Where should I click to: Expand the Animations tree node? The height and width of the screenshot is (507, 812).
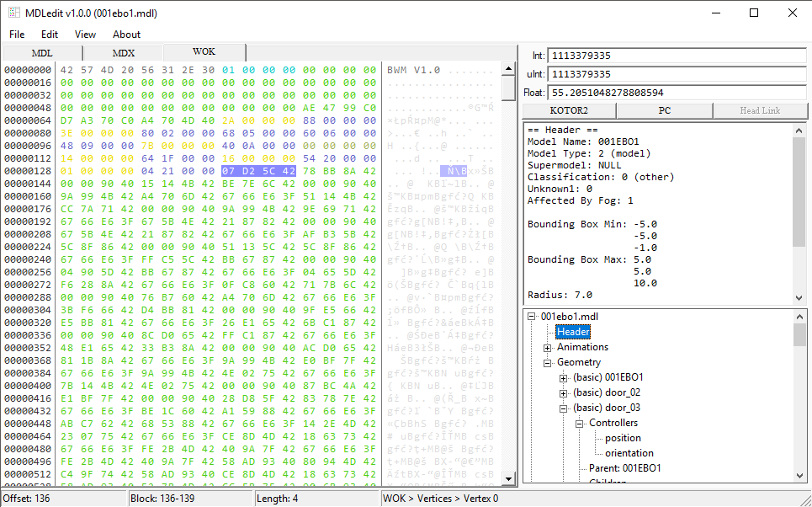point(547,347)
